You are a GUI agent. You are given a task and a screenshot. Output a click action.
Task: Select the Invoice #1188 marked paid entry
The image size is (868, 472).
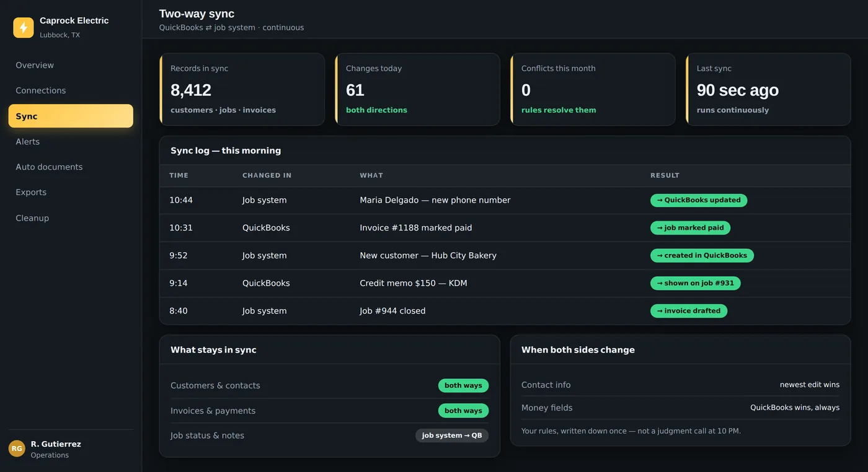(416, 228)
